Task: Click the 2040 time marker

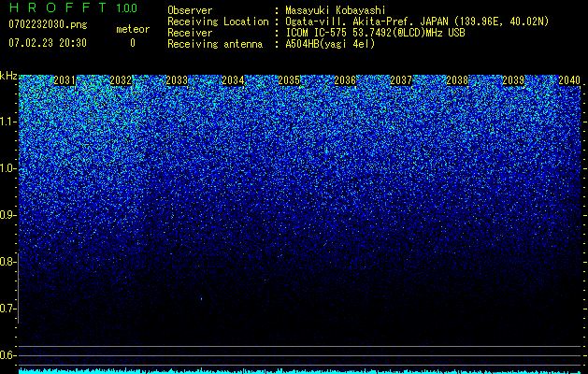Action: click(569, 80)
